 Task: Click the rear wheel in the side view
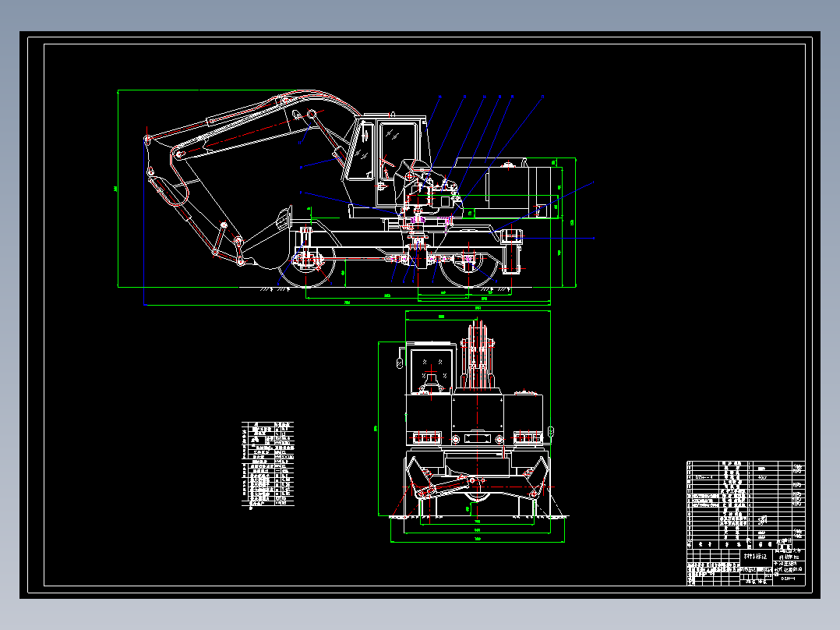click(x=469, y=268)
